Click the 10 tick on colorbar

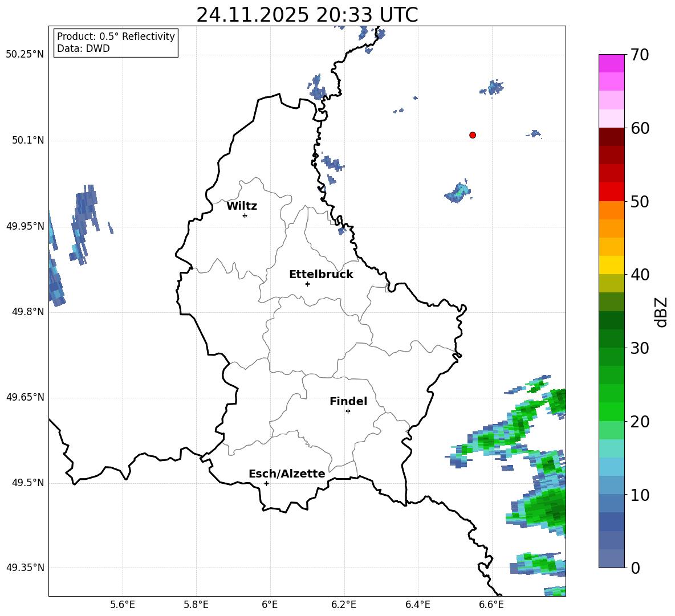click(x=639, y=495)
